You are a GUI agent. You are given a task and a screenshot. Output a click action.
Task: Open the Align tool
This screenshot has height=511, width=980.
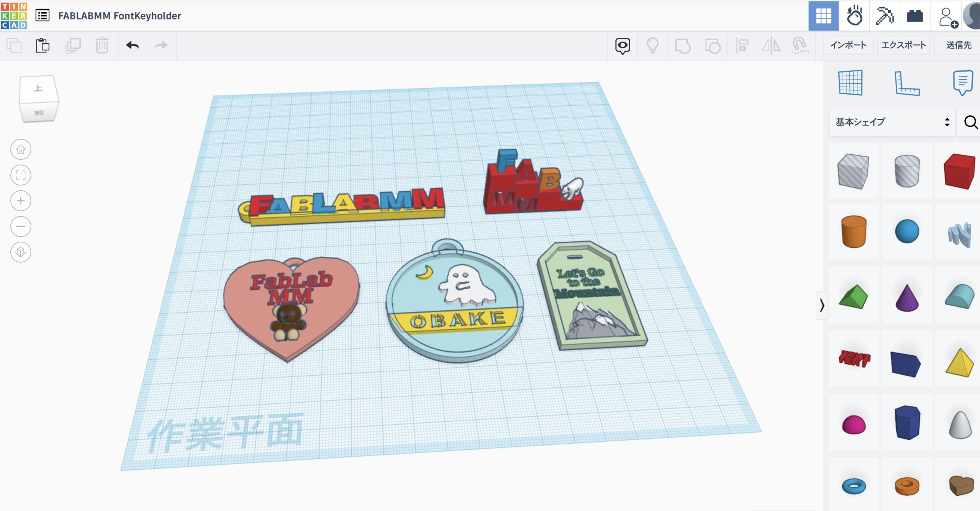point(743,45)
